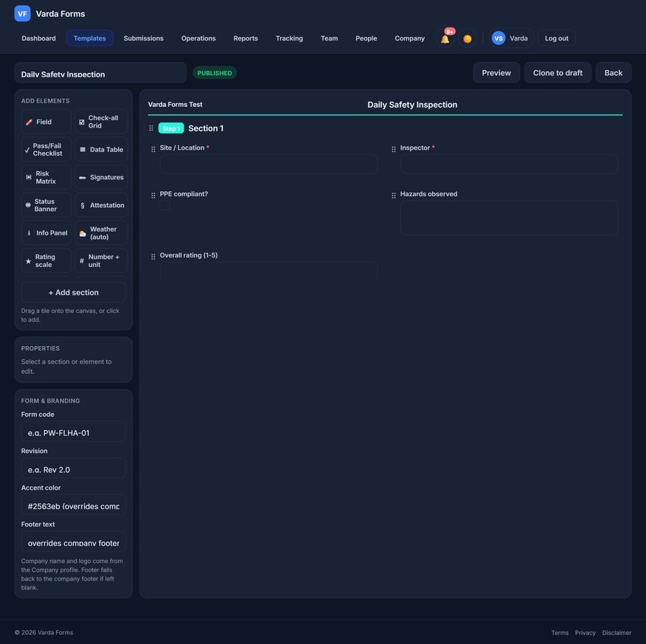Toggle the sun theme icon

(468, 39)
